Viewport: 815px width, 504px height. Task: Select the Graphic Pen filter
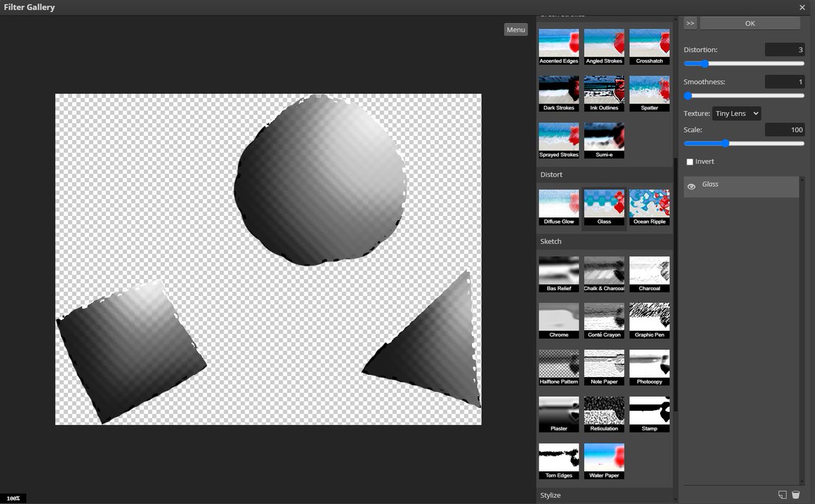649,321
